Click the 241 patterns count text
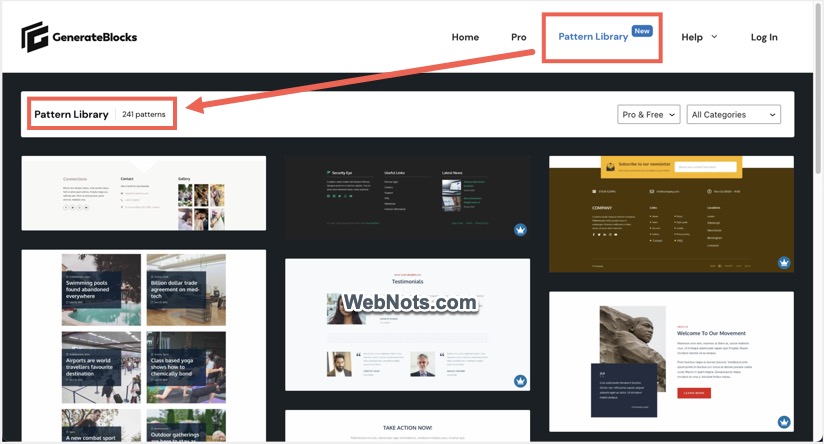This screenshot has width=824, height=444. click(x=143, y=114)
